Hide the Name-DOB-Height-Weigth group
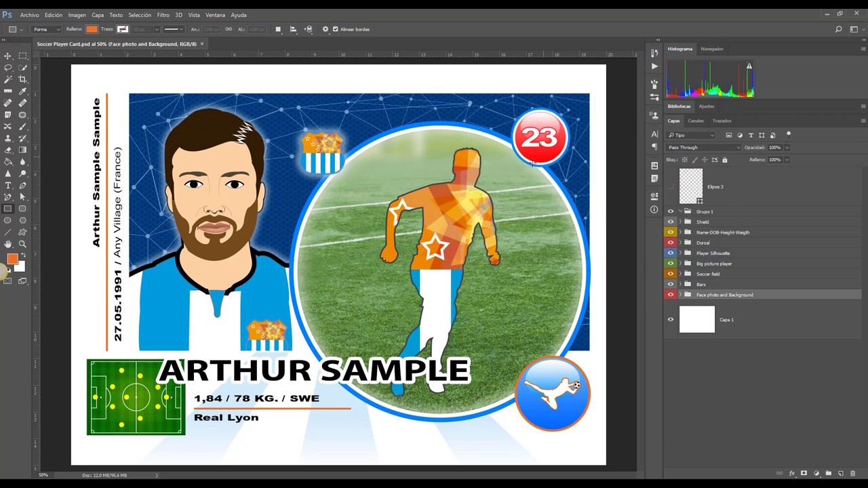Image resolution: width=868 pixels, height=488 pixels. [x=671, y=232]
